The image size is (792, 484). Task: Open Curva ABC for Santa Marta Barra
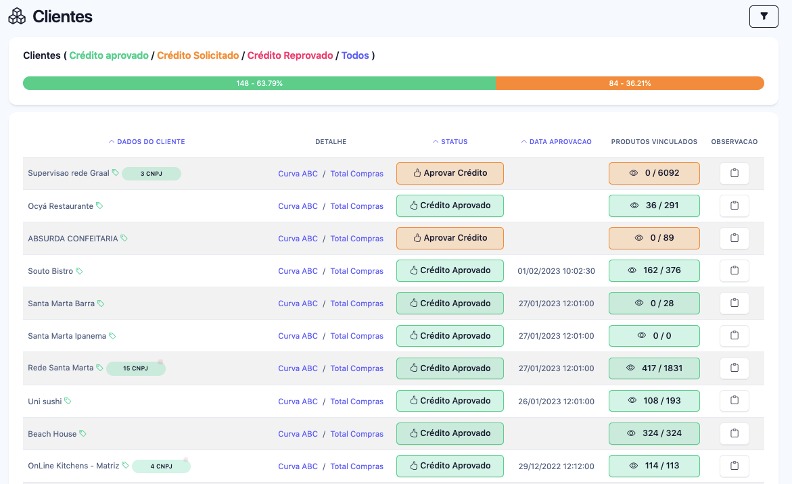(297, 303)
